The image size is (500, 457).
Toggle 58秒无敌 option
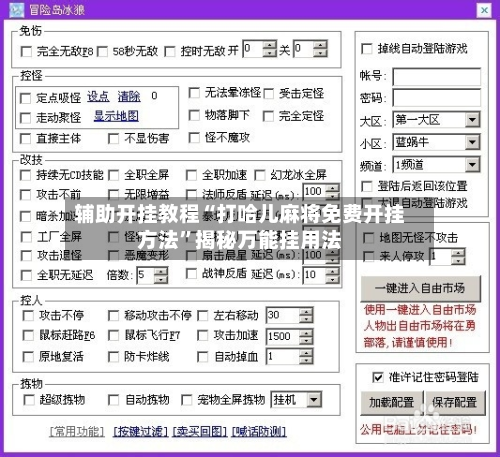coord(102,52)
